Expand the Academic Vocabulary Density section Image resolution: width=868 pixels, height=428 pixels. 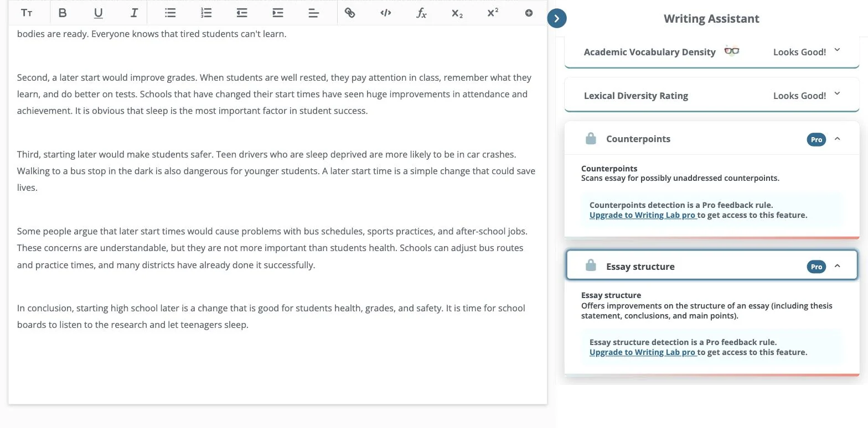tap(837, 50)
